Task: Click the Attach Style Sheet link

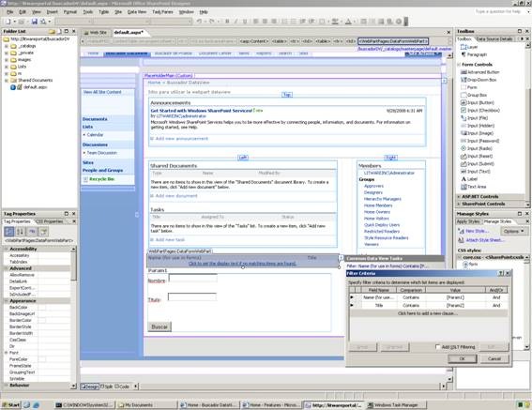Action: coord(485,240)
